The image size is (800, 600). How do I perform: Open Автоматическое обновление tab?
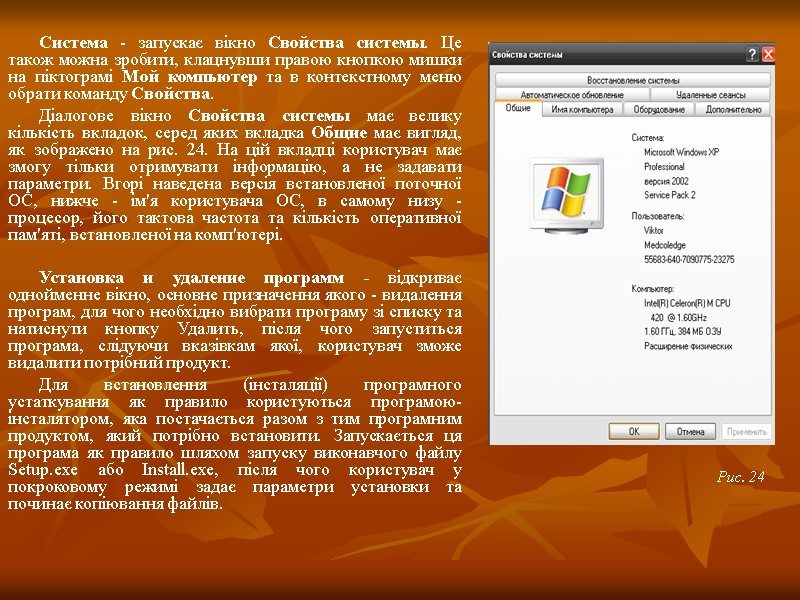(572, 95)
